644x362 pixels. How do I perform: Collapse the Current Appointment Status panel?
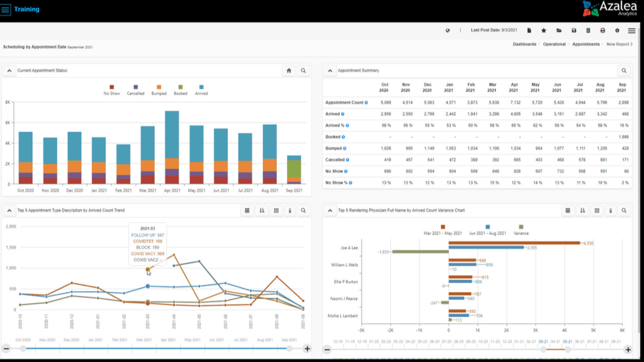[x=9, y=71]
